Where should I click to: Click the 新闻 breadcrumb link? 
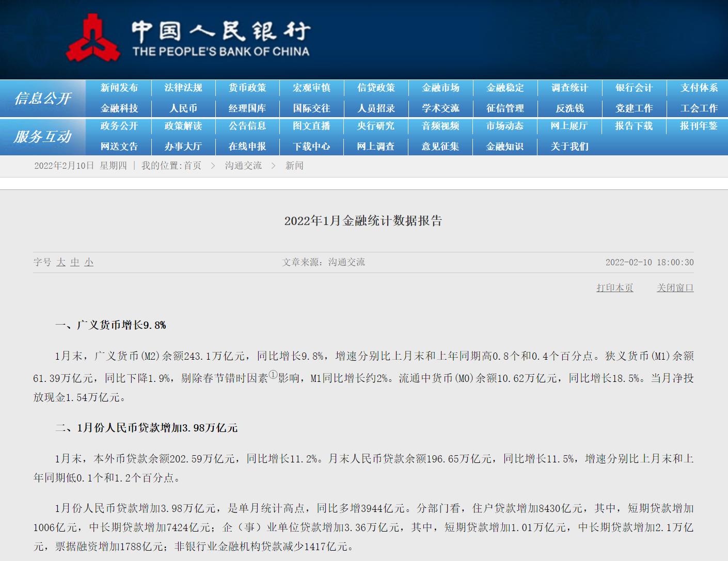point(294,166)
